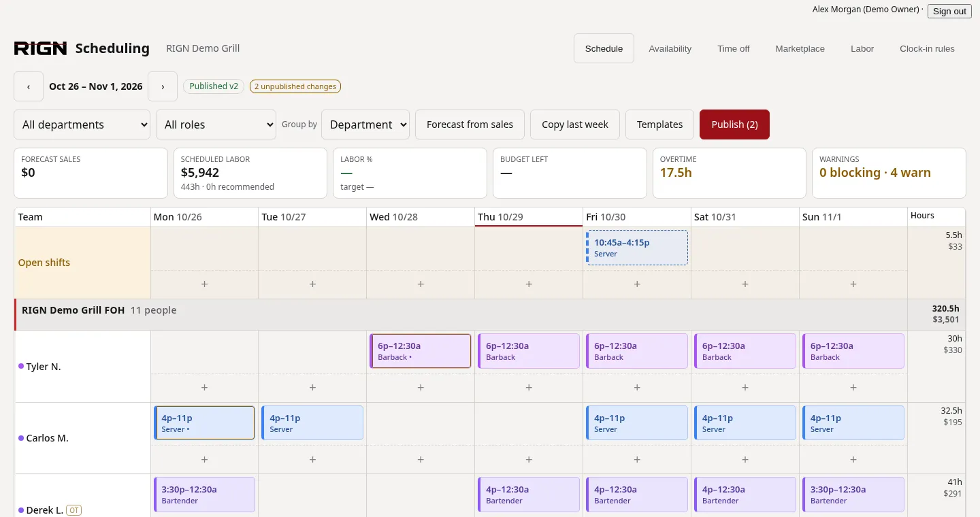Open the Friday open Server shift 10:45a–4:15p
Image resolution: width=980 pixels, height=517 pixels.
637,248
